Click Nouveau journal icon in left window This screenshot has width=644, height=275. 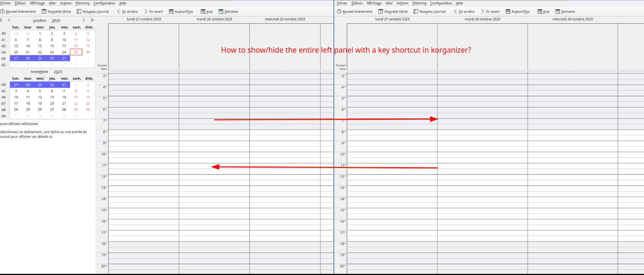[x=79, y=12]
